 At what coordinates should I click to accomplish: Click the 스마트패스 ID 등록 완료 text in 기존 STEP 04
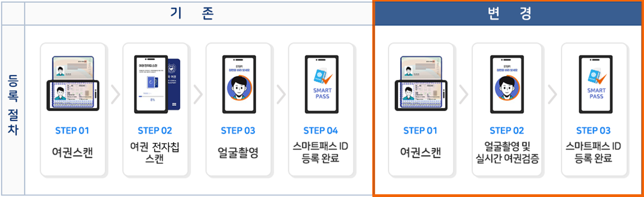click(321, 153)
